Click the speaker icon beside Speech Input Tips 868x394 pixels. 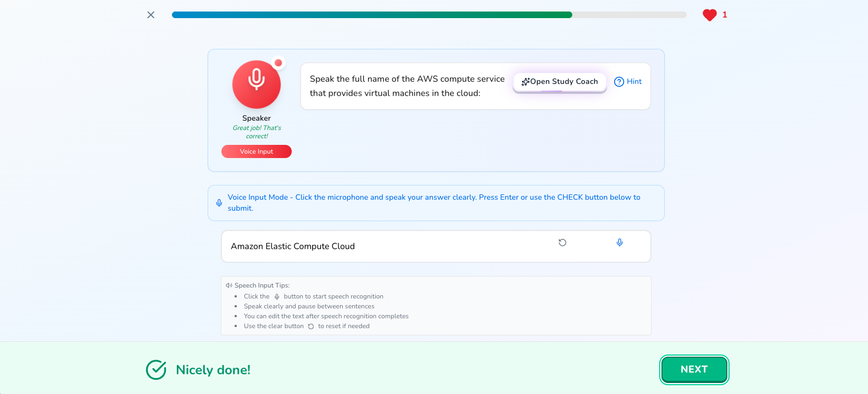tap(229, 285)
